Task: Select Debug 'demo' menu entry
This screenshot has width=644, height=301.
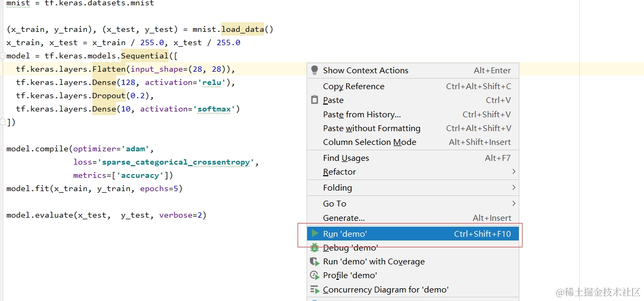Action: pyautogui.click(x=413, y=247)
